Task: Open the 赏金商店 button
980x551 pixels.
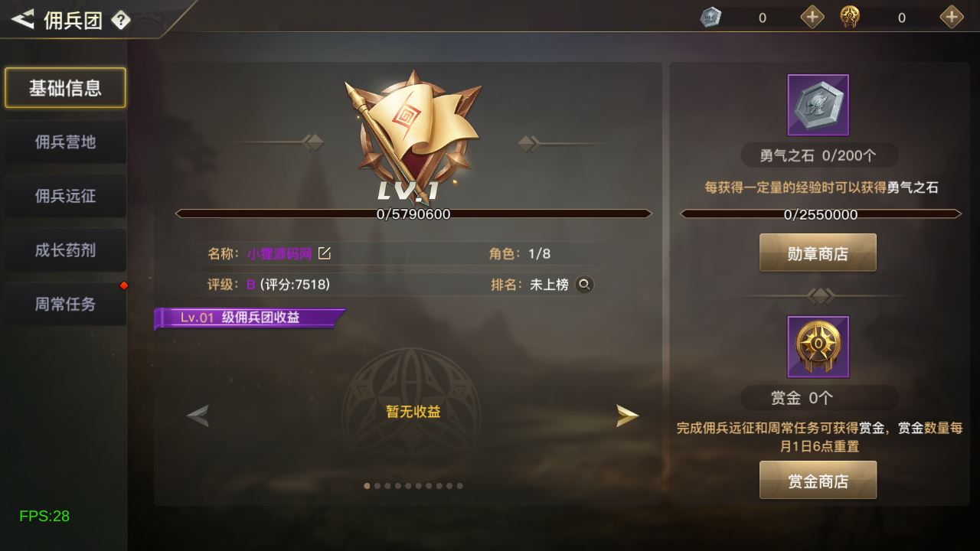Action: (818, 481)
